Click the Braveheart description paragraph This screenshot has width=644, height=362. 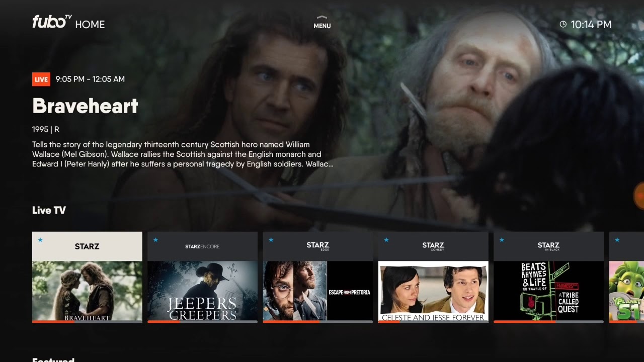(x=183, y=154)
